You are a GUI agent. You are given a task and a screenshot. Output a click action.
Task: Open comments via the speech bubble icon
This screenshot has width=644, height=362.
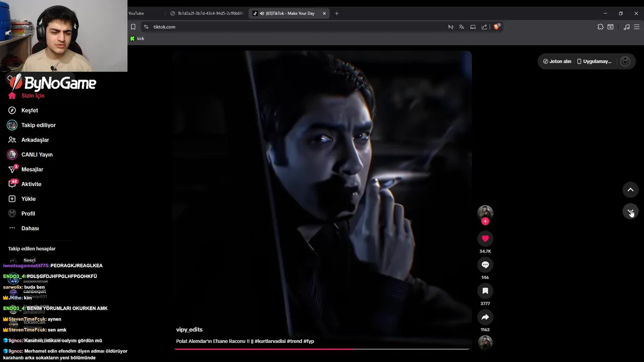pyautogui.click(x=485, y=264)
